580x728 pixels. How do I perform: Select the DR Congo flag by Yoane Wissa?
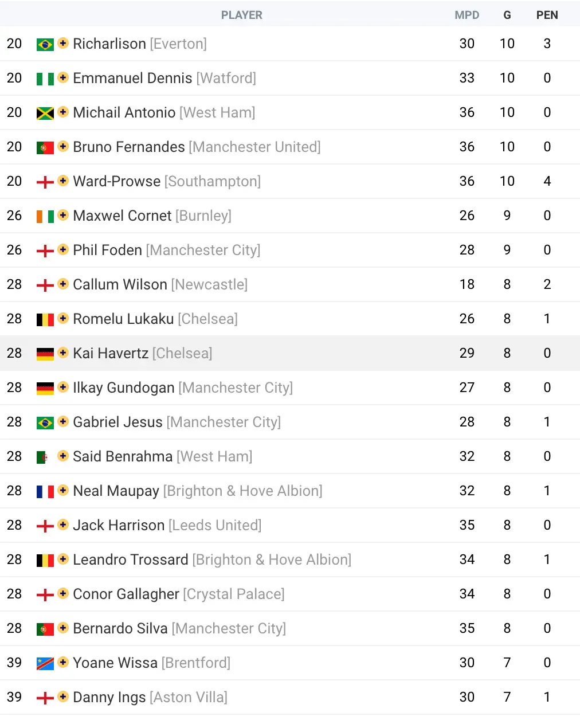pyautogui.click(x=45, y=663)
